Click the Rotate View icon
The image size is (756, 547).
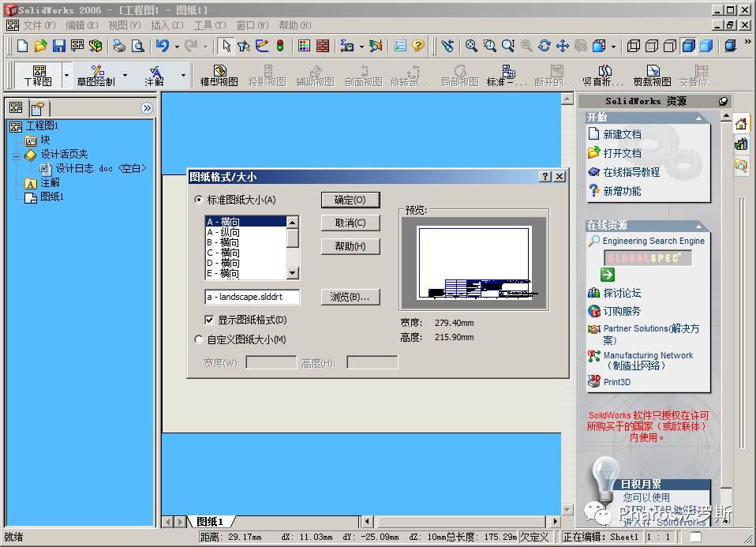[x=545, y=46]
